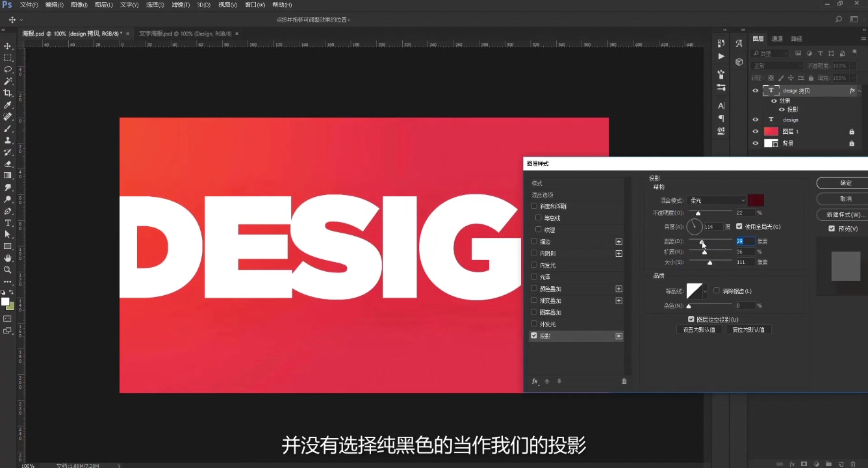The height and width of the screenshot is (468, 868).
Task: Click the 新建样式(W)... button
Action: coord(845,214)
